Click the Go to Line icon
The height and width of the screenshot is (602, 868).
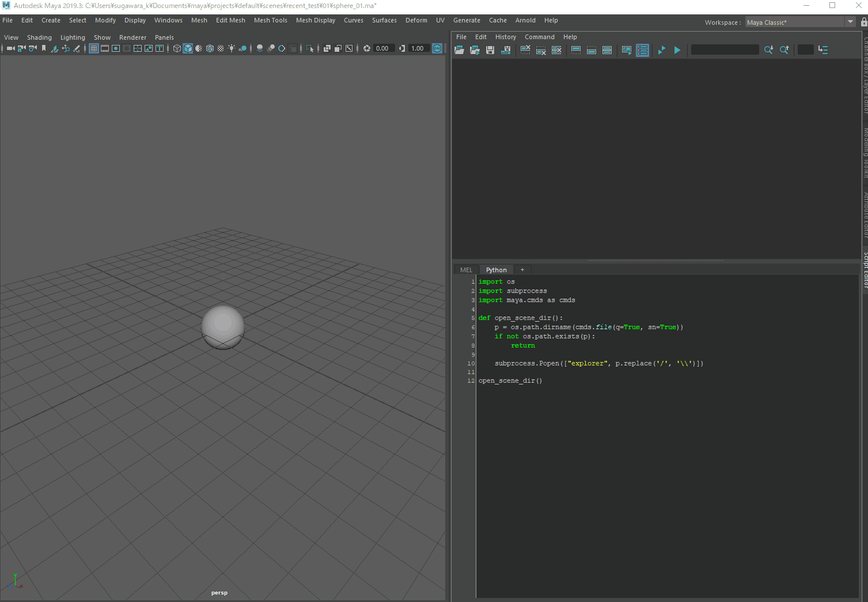(823, 50)
